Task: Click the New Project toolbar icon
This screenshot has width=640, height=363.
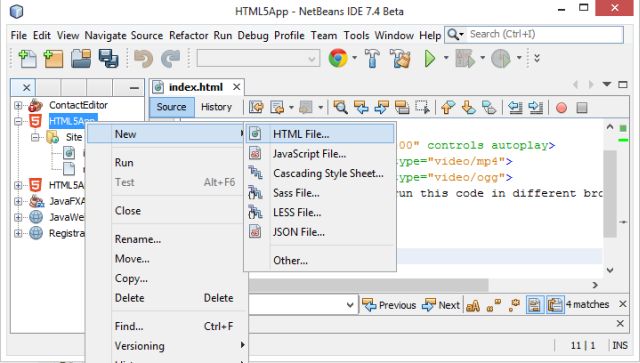Action: (x=53, y=59)
